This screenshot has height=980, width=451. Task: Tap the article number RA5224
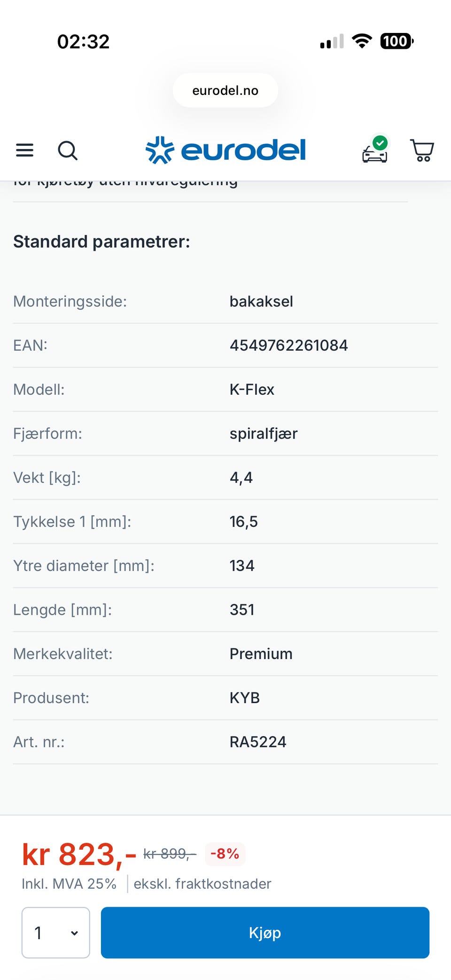tap(258, 742)
